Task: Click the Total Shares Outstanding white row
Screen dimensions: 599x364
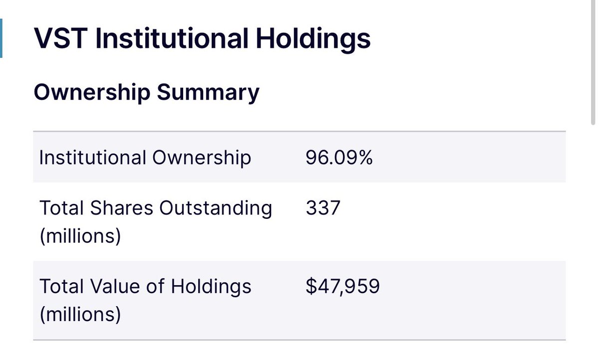Action: tap(299, 221)
